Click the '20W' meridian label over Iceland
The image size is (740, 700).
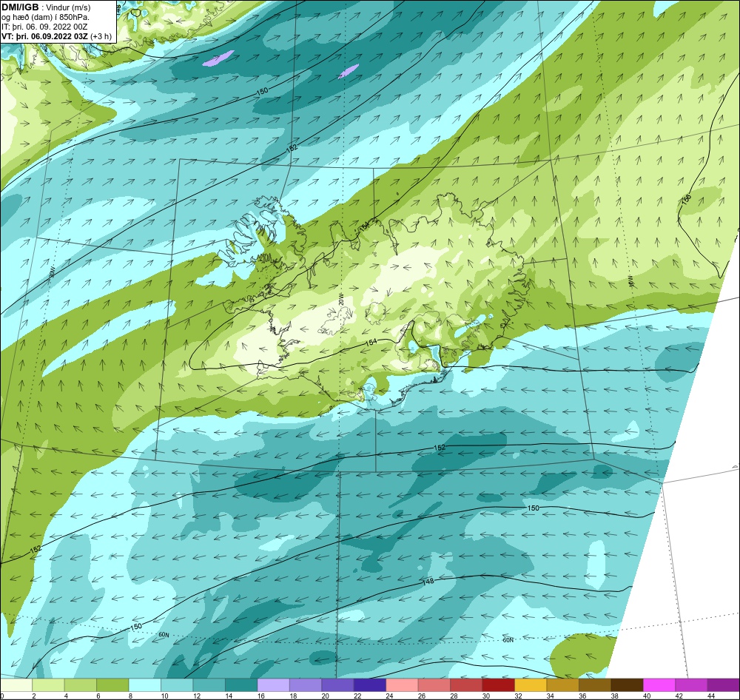[340, 299]
